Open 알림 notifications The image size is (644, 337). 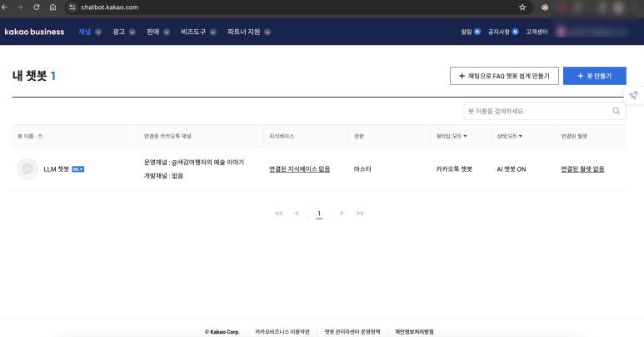467,32
